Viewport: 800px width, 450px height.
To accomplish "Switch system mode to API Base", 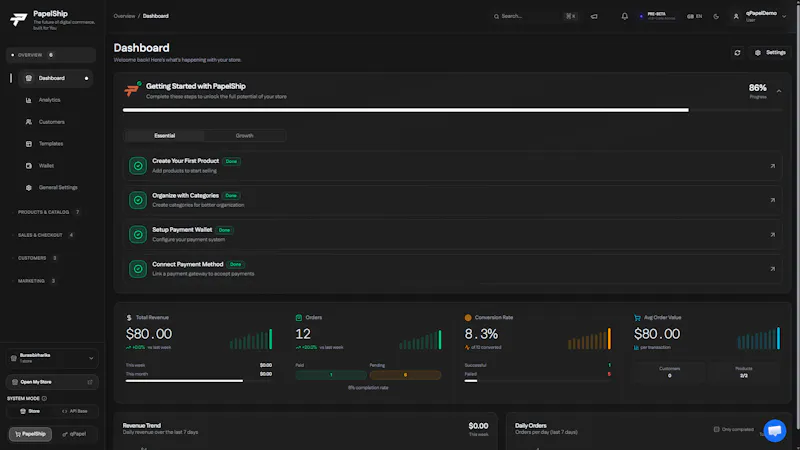I will click(74, 411).
